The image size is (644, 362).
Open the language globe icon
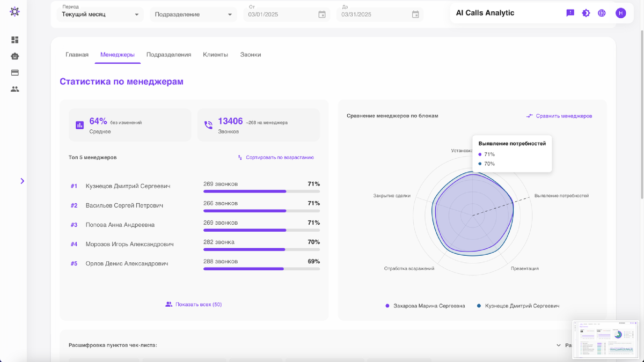(602, 13)
